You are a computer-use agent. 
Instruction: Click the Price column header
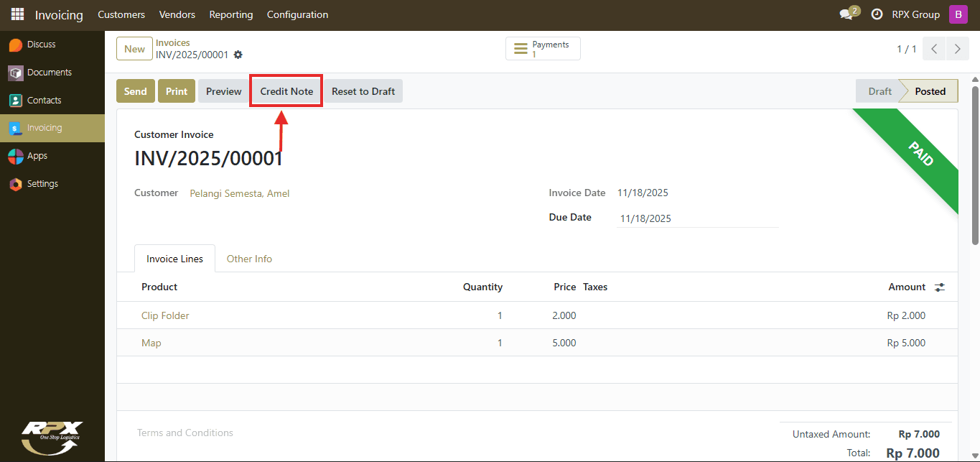pos(565,287)
